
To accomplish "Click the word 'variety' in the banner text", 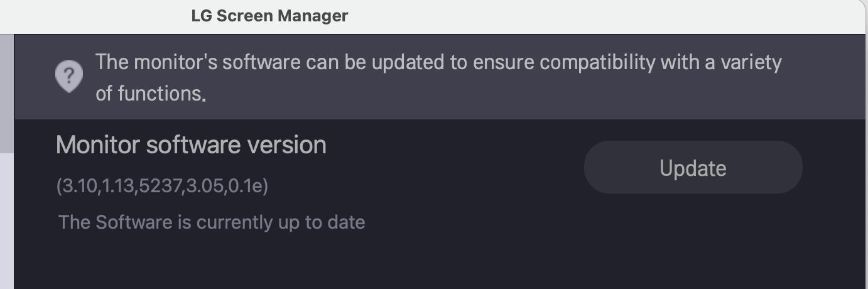I will click(751, 63).
